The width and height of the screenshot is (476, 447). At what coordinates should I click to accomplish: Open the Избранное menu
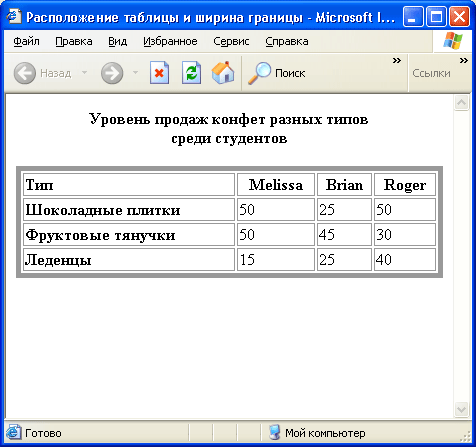170,41
